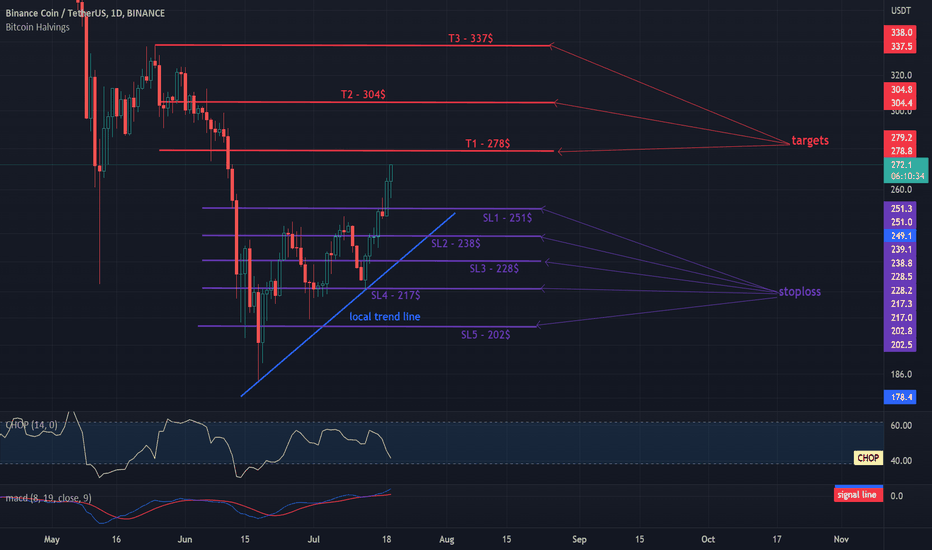
Task: Select the SL5 purple horizontal stoploss line
Action: pos(367,326)
